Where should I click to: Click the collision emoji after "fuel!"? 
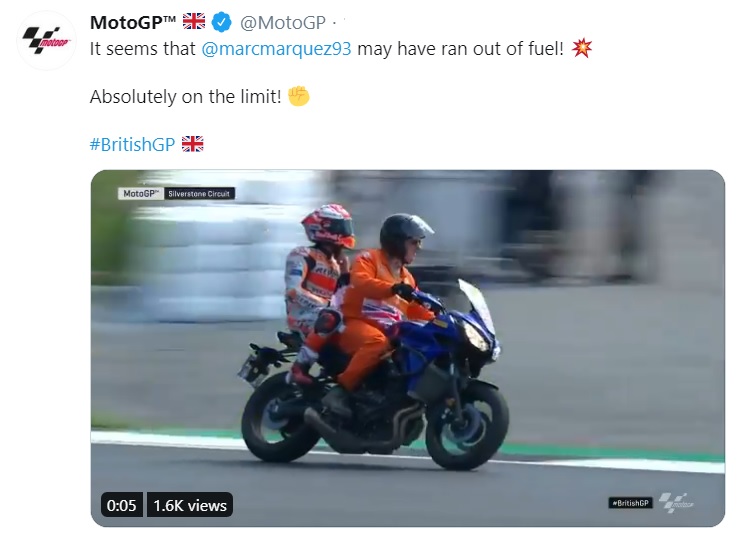[x=582, y=48]
